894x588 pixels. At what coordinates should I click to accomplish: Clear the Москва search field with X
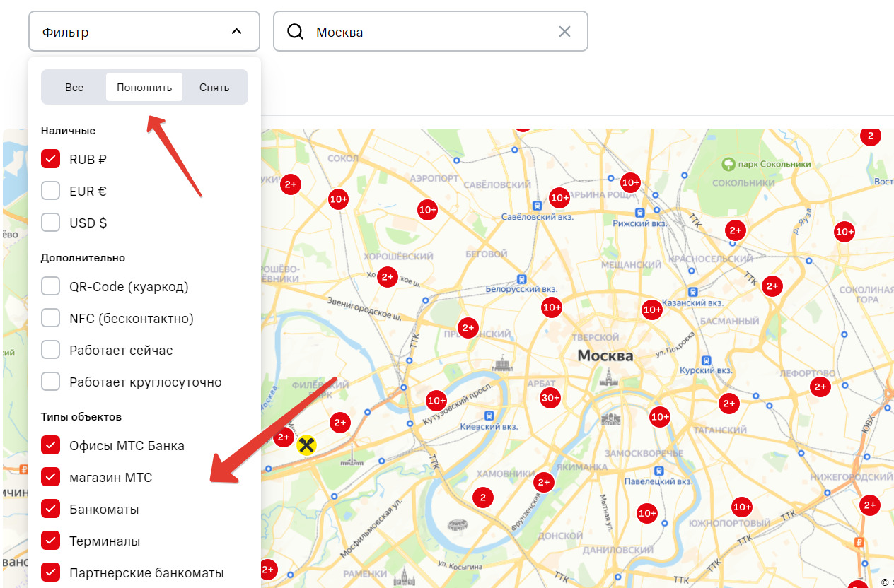[564, 32]
